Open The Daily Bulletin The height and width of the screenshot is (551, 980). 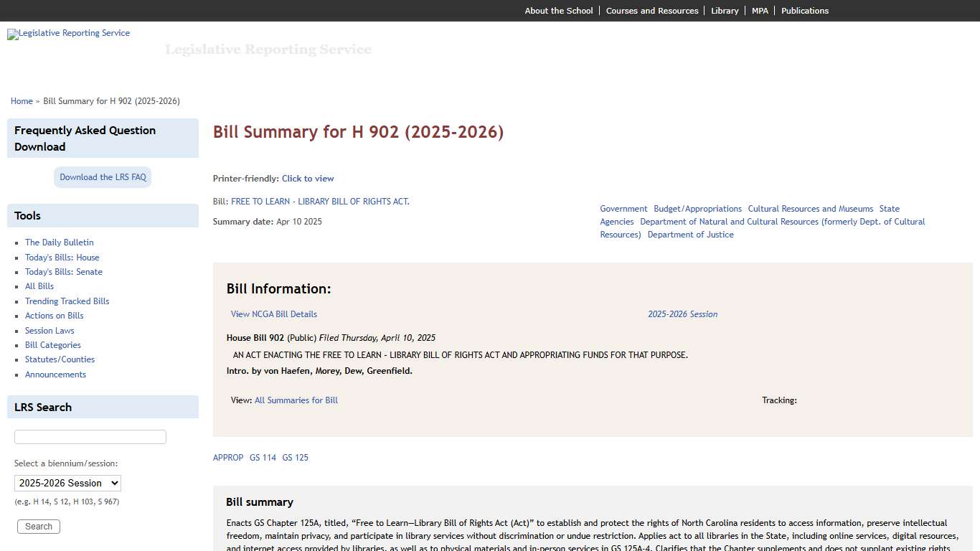point(59,242)
